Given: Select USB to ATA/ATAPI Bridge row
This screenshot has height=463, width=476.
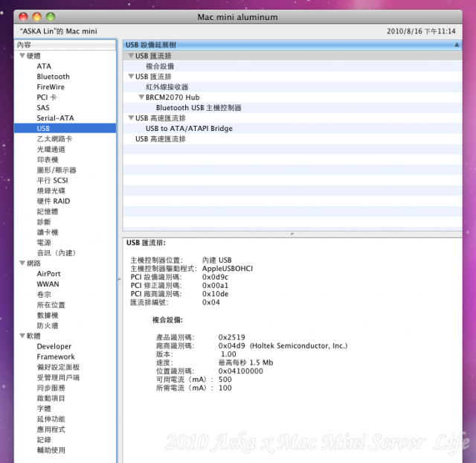Looking at the screenshot, I should point(292,128).
